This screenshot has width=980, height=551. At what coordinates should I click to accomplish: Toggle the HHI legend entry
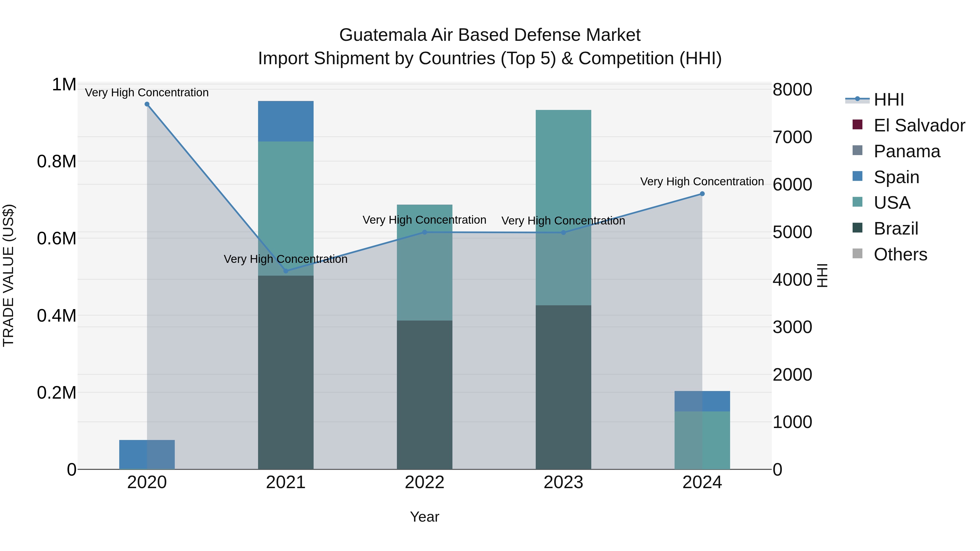(875, 100)
